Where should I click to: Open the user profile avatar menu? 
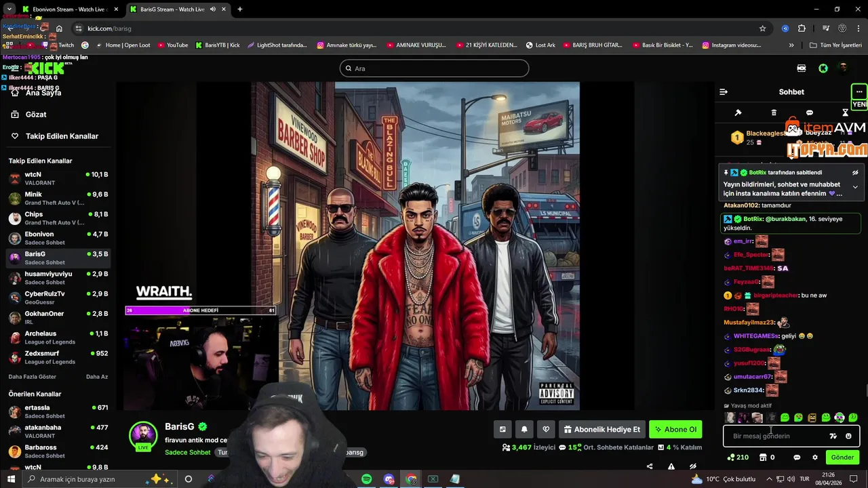844,68
